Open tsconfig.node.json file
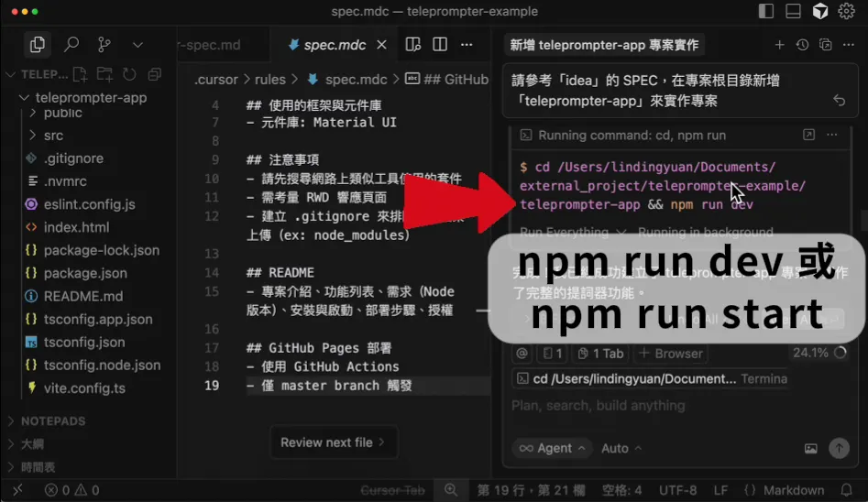The width and height of the screenshot is (868, 502). [102, 365]
